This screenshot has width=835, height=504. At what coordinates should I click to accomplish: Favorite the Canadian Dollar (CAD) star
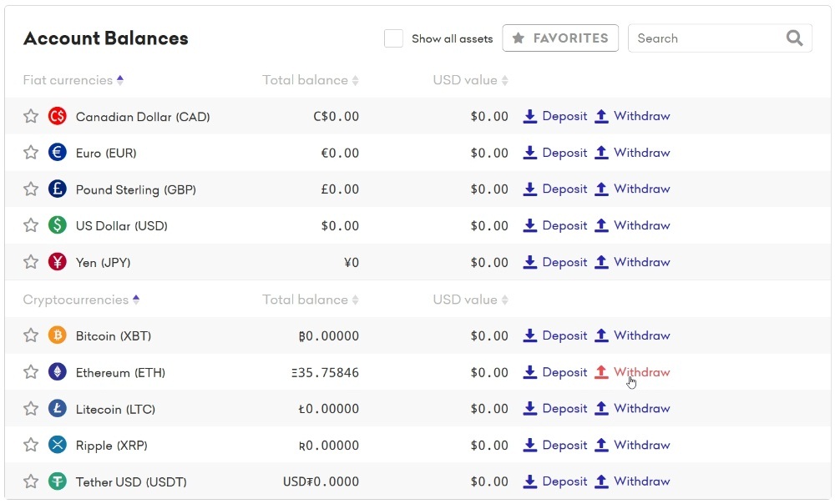click(x=31, y=116)
